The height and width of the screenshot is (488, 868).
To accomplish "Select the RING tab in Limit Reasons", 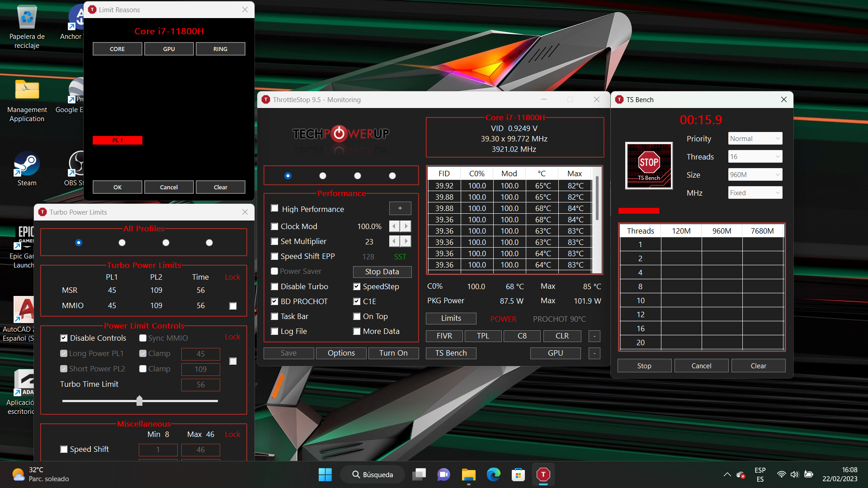I will click(x=220, y=49).
